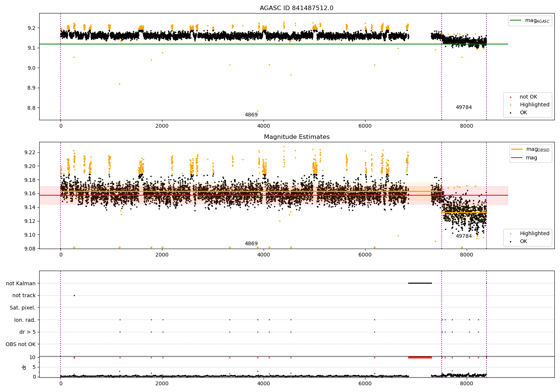
Task: Click the '9.16' y-tick in Magnitude Estimates
Action: click(30, 194)
